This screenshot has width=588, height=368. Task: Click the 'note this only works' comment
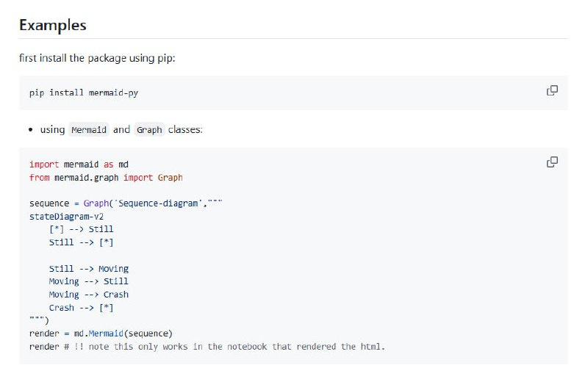point(228,347)
